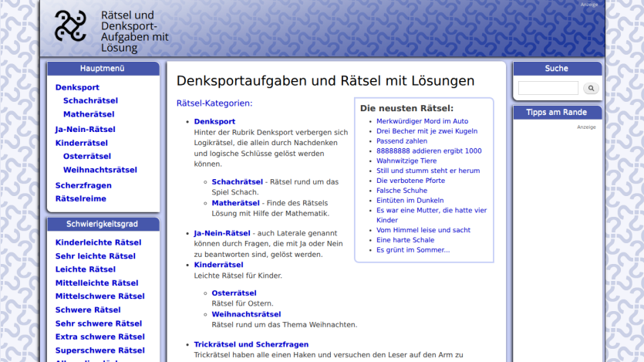Go to Scherzfragen in the Hauptmenü
Screen dimensions: 644x362
(83, 185)
